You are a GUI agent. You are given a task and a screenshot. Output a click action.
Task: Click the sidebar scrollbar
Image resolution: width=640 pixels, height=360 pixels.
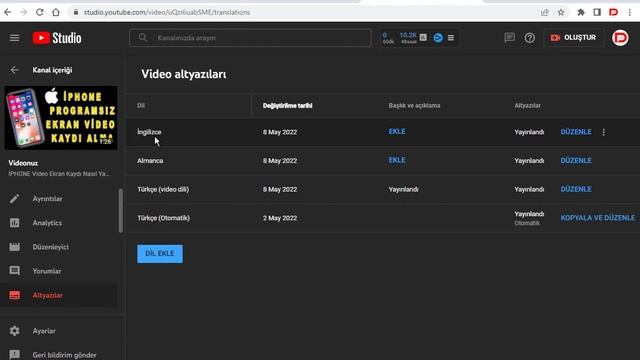tap(120, 211)
